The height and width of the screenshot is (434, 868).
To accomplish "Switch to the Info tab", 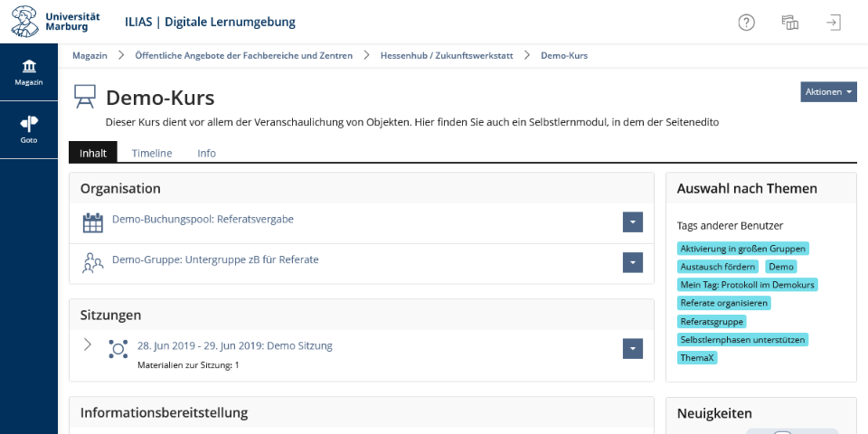I will (206, 154).
